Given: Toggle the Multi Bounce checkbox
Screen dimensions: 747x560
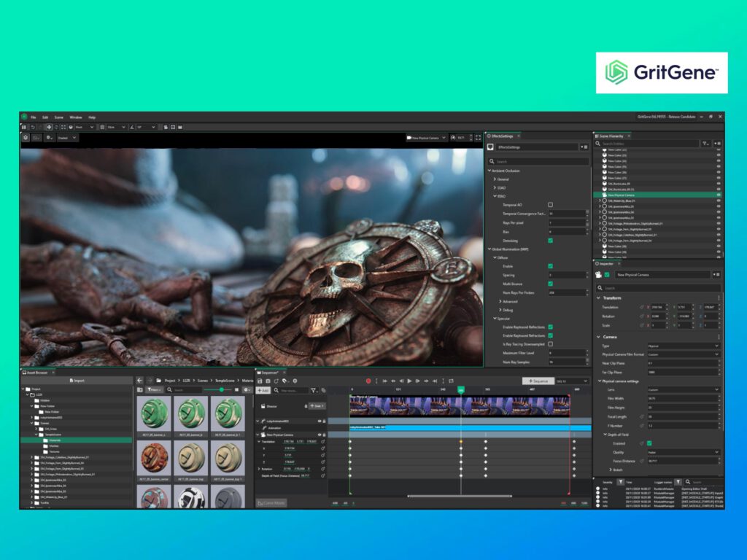Looking at the screenshot, I should pos(550,284).
